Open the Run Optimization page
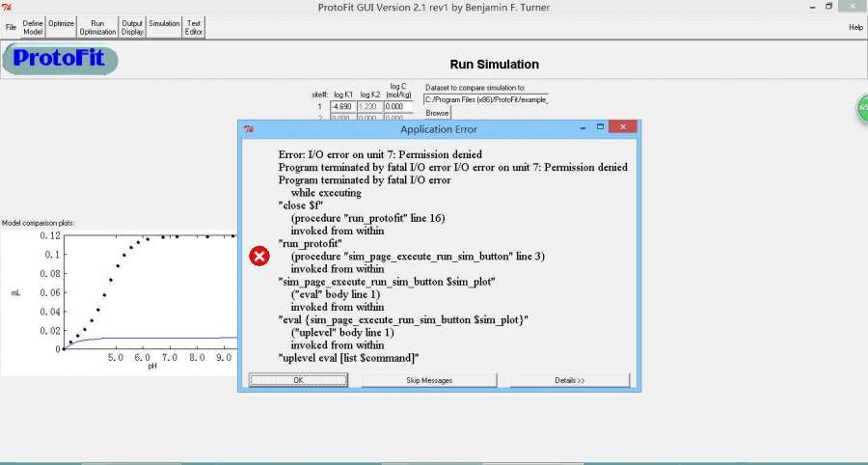 pos(97,27)
